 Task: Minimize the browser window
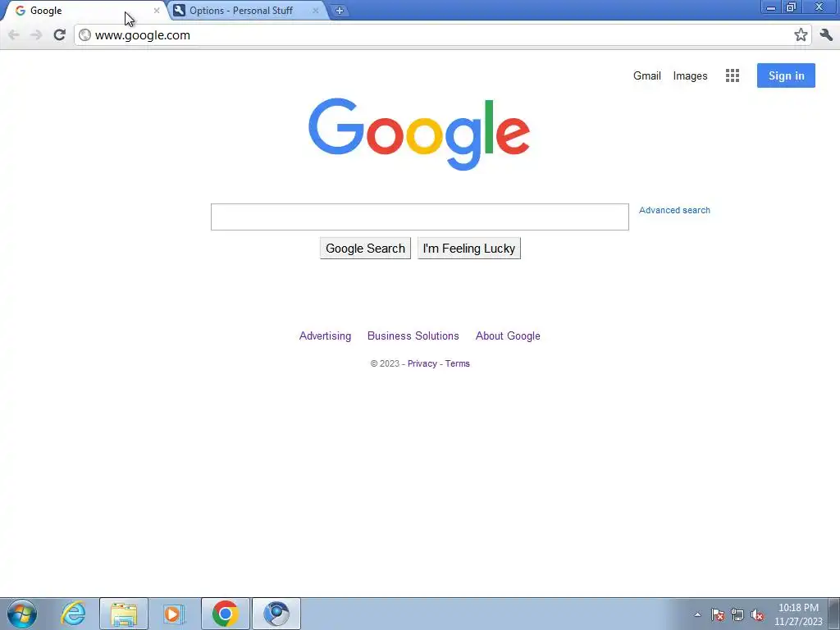(x=771, y=7)
